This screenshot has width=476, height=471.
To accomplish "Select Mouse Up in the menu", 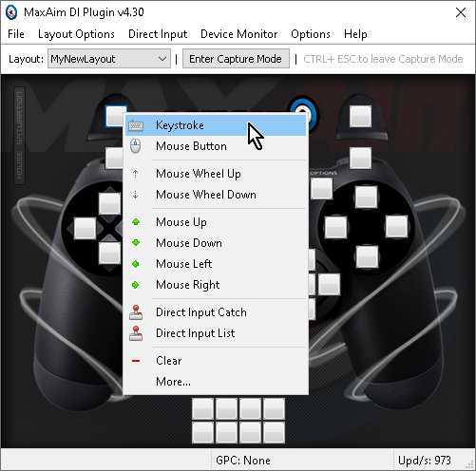I will click(x=216, y=222).
